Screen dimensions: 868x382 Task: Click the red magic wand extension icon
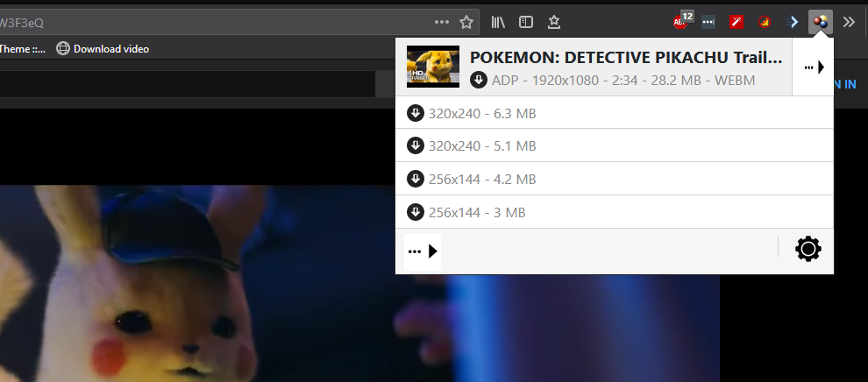tap(736, 22)
